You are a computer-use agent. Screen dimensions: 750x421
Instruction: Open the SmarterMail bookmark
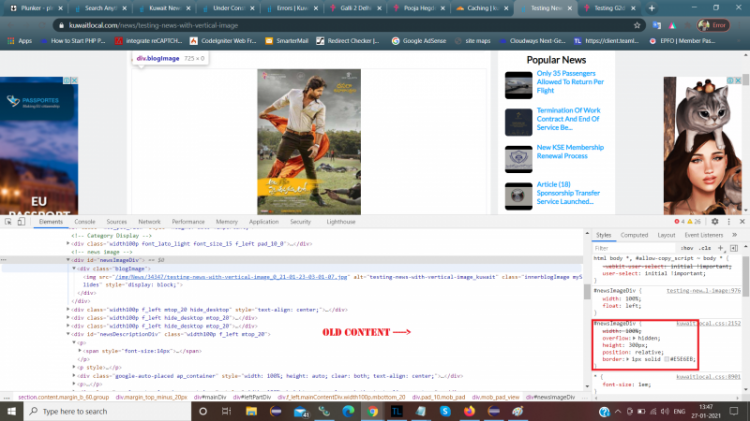point(287,41)
